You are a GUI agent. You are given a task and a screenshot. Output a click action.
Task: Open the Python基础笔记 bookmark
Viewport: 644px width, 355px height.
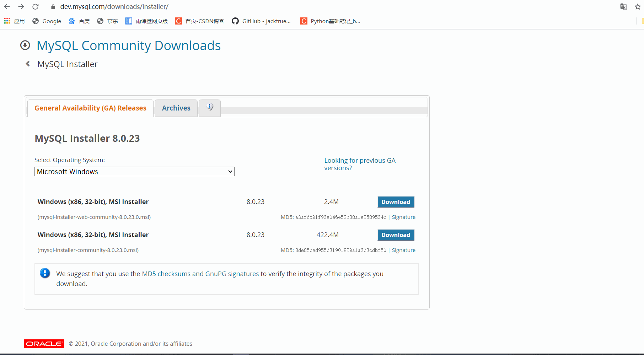pos(331,21)
